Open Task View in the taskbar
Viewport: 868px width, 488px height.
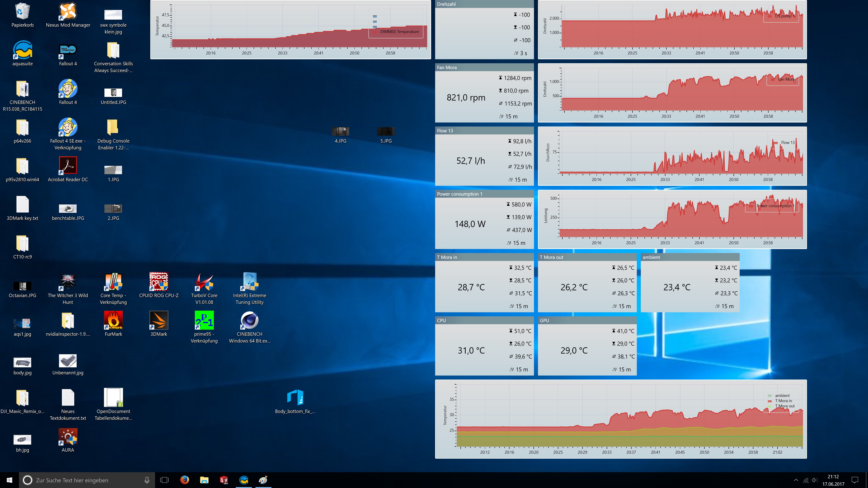(x=164, y=480)
